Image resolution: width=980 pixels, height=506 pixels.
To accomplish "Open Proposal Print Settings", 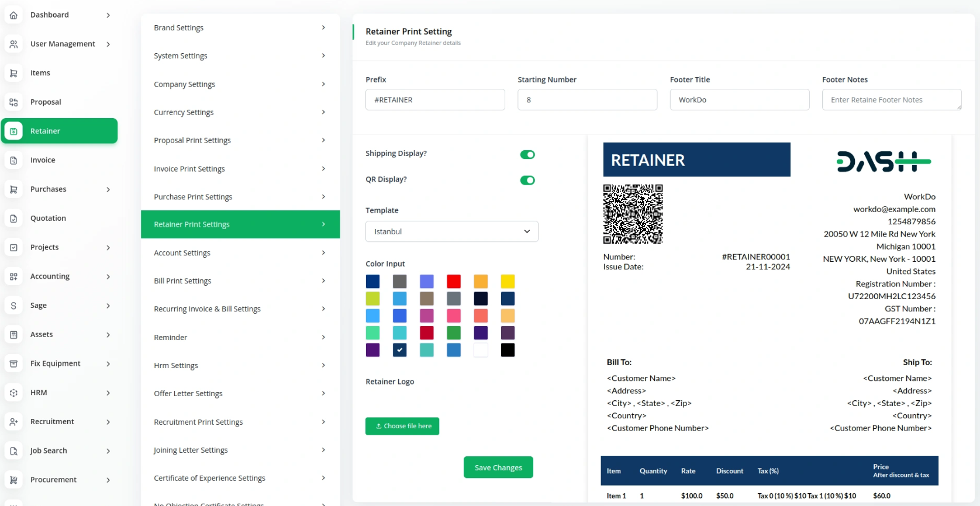I will [x=240, y=140].
